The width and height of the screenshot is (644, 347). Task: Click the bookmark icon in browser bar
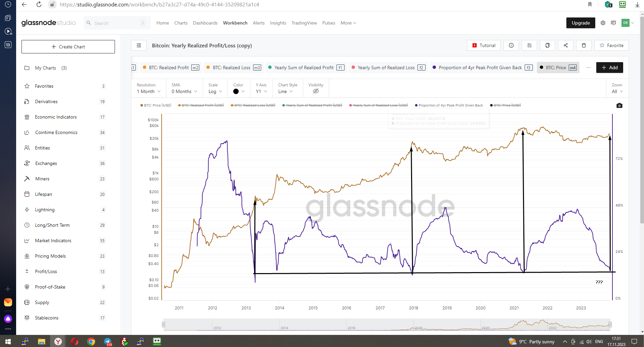tap(590, 4)
